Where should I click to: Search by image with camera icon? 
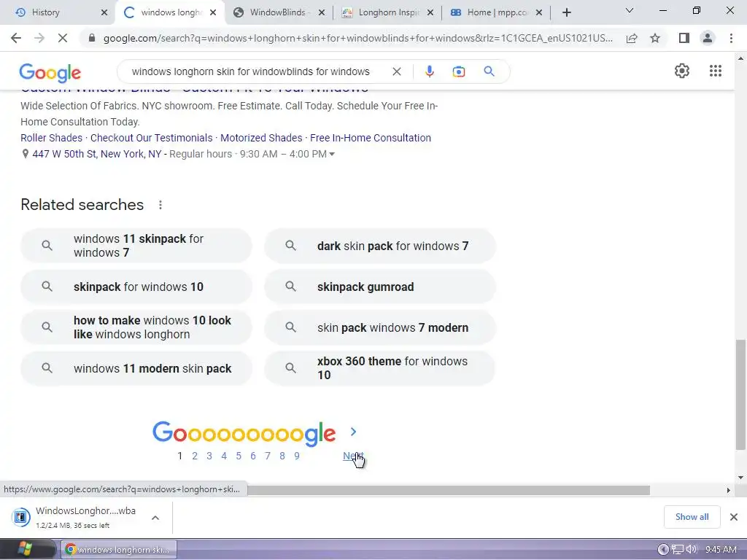459,71
